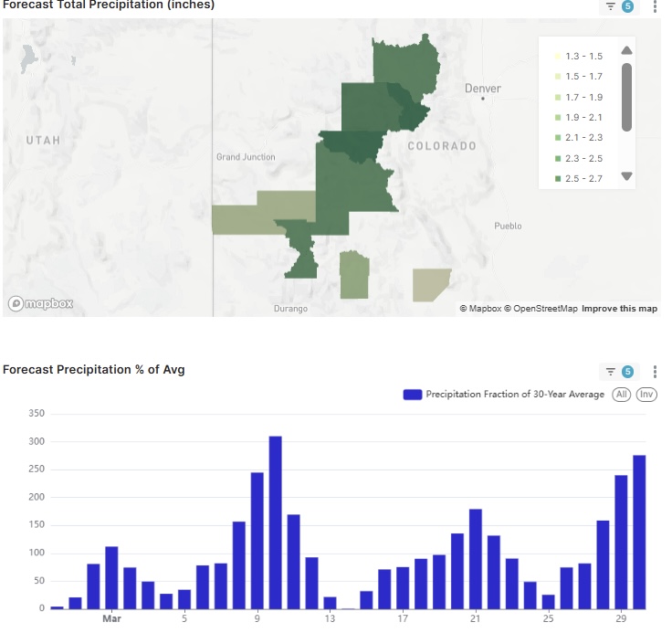Click the last bar in the chart

pos(639,532)
